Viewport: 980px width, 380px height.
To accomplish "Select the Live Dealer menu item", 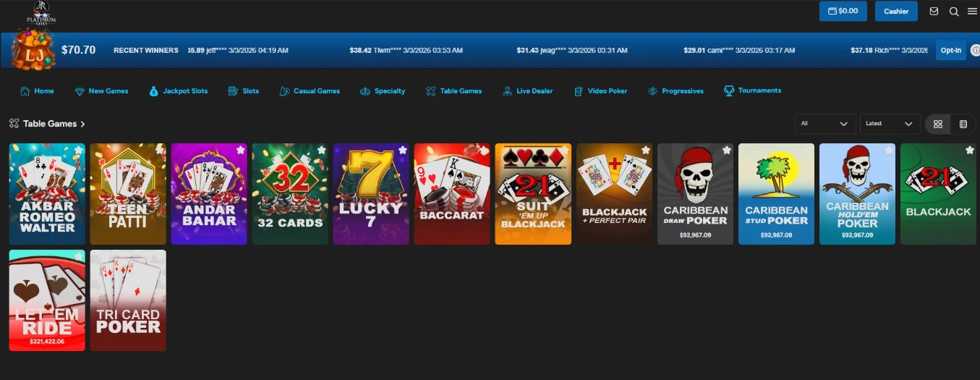I will point(527,91).
